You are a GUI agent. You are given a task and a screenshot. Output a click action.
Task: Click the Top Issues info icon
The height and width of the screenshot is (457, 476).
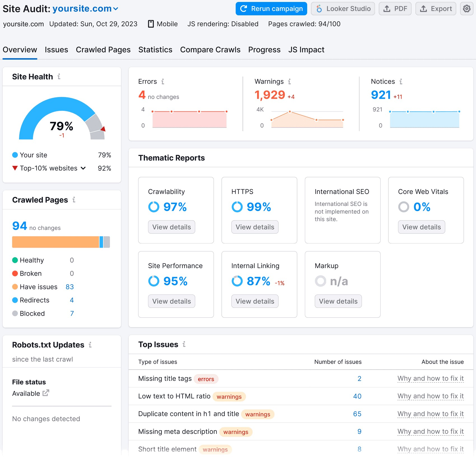point(184,344)
